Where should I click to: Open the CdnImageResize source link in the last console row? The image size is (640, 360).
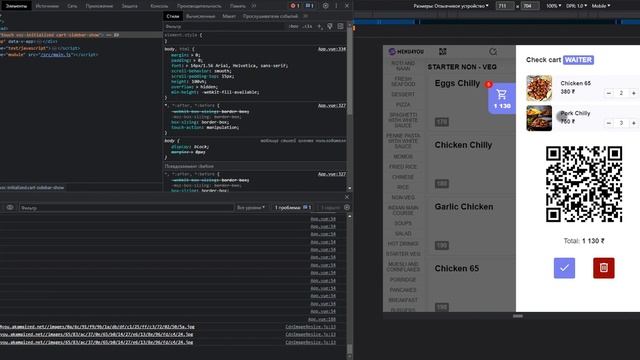(311, 342)
